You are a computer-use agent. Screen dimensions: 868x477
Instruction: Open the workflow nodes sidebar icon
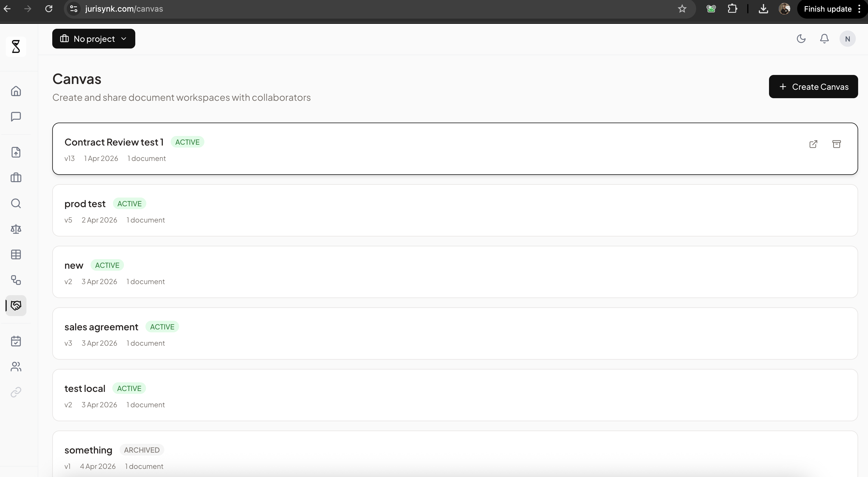tap(16, 280)
